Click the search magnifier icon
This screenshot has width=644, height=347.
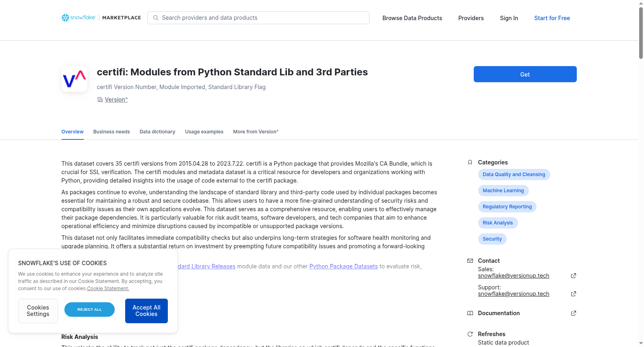click(156, 18)
